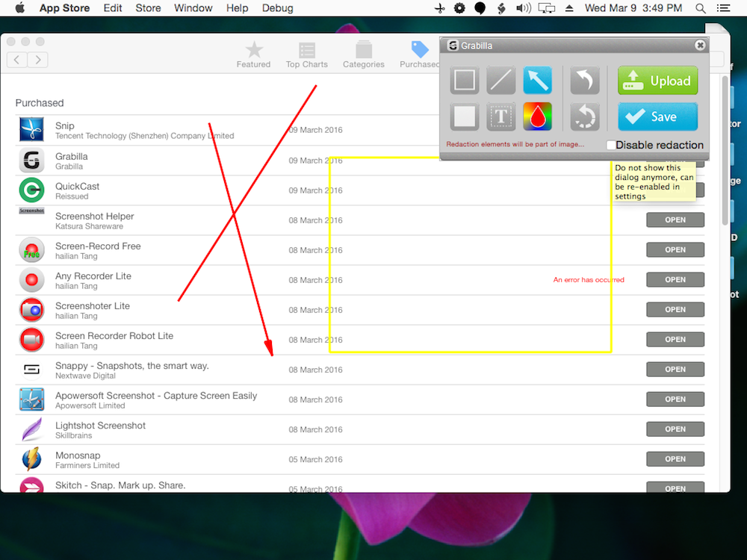Click the Snip app icon

(x=32, y=129)
